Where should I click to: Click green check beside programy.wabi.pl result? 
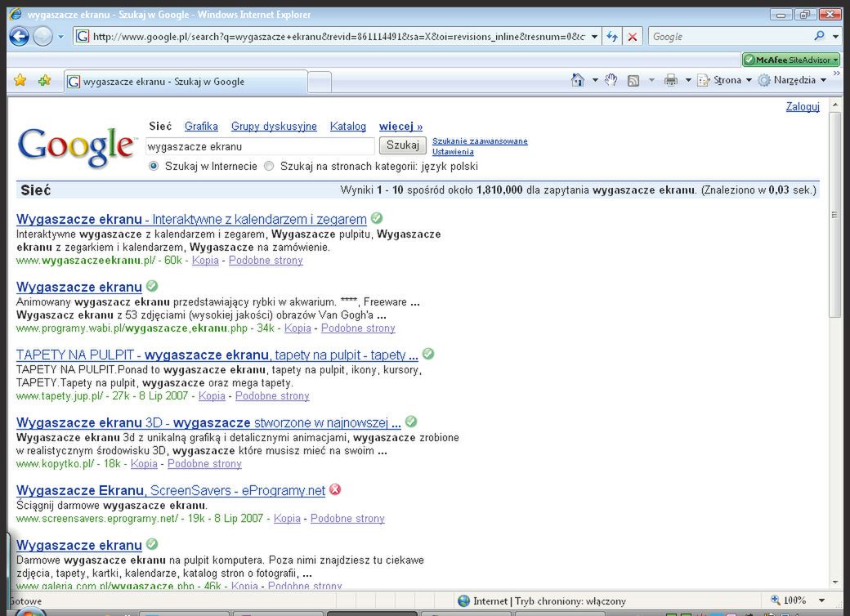click(x=152, y=285)
